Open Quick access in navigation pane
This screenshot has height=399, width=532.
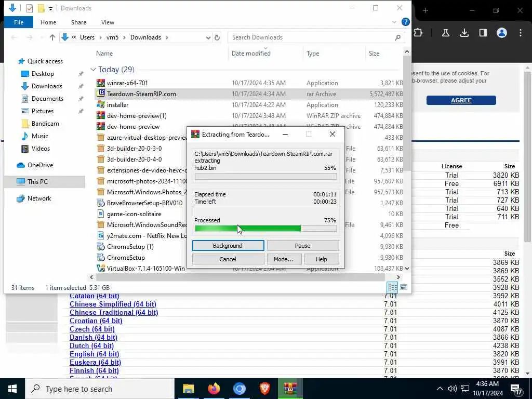pos(45,61)
